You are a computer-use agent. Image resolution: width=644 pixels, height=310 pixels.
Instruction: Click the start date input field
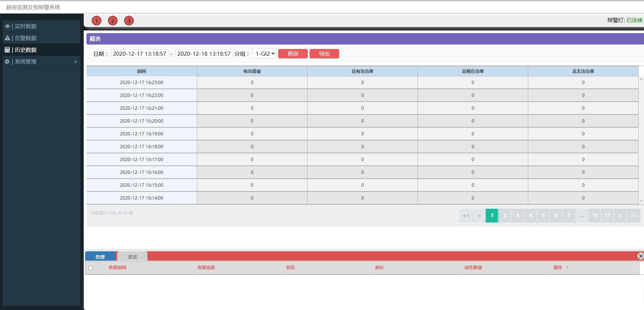[139, 54]
